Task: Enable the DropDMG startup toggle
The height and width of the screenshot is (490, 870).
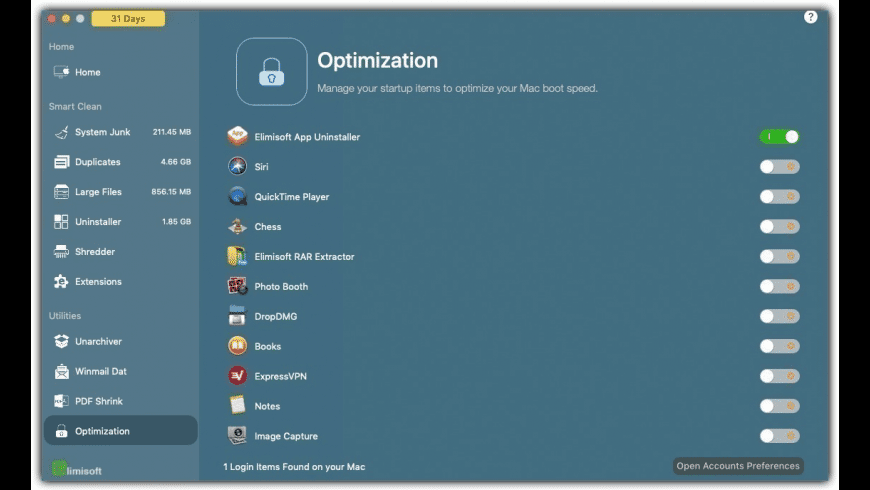Action: tap(780, 316)
